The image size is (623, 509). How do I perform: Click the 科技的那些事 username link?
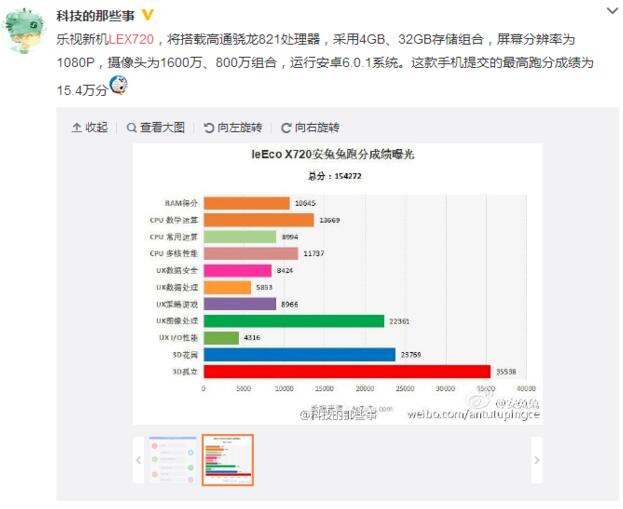[x=96, y=15]
